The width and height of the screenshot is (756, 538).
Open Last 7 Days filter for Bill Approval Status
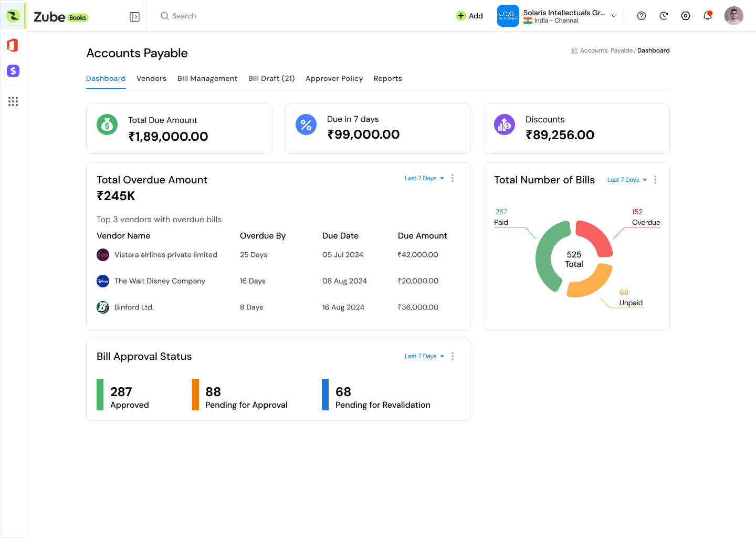point(424,356)
